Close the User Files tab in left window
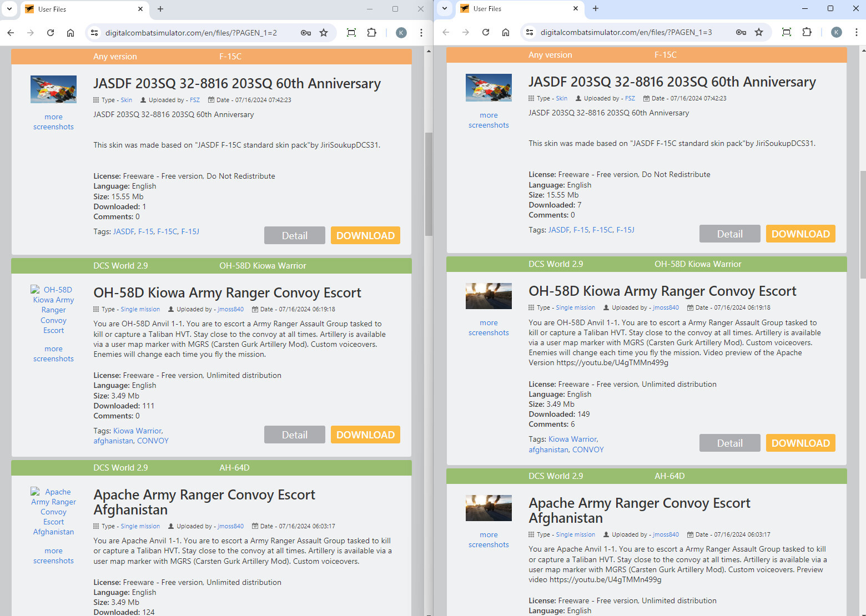Screen dimensions: 866x616 140,9
